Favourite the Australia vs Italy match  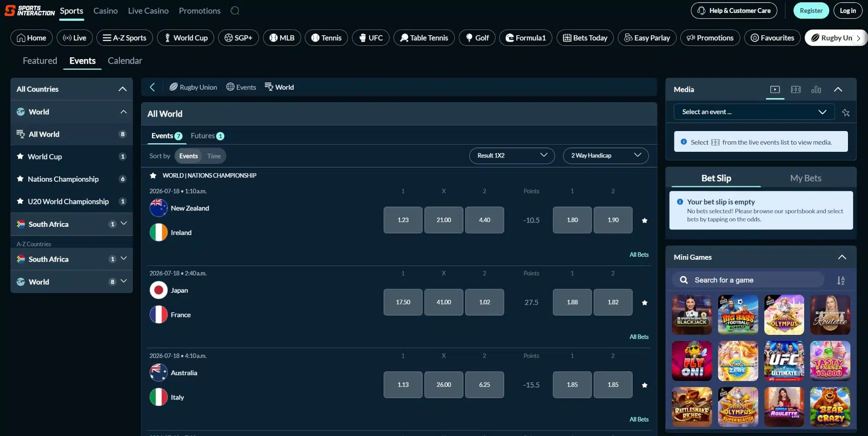[x=644, y=385]
